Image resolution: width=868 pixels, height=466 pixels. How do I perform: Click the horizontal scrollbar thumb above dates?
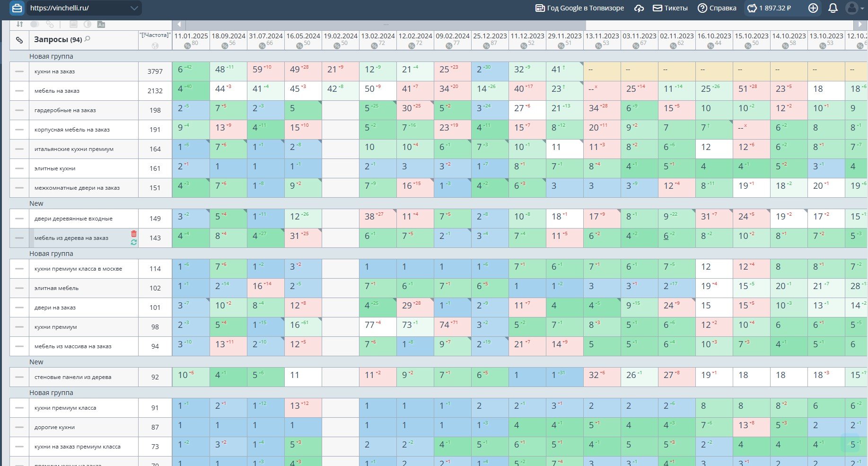coord(386,24)
